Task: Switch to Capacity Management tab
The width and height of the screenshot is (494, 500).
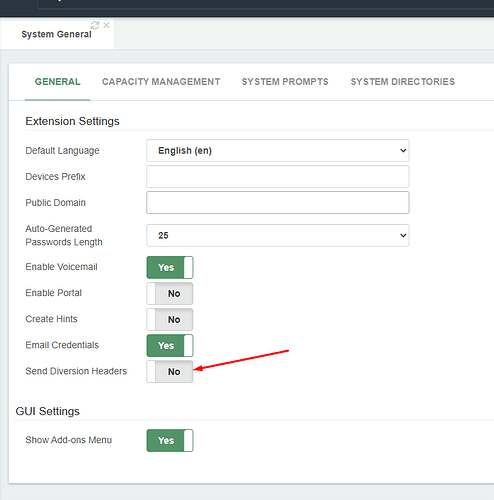Action: [x=161, y=82]
